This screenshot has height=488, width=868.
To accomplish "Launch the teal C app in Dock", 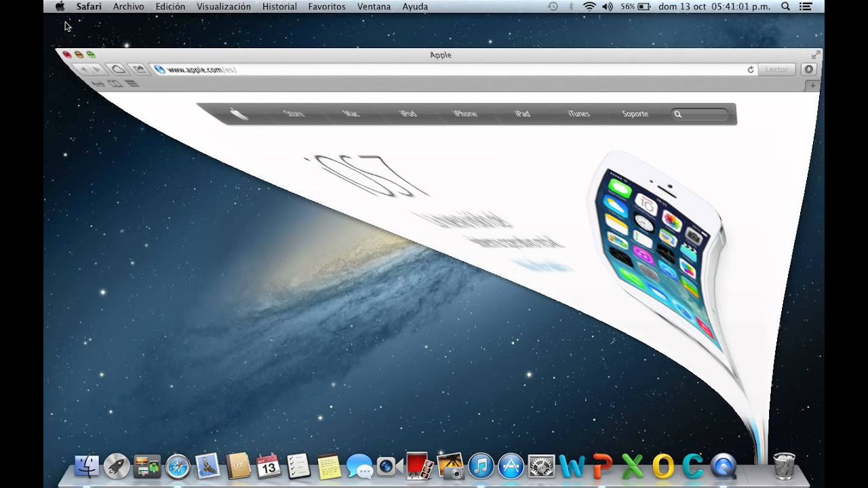I will pyautogui.click(x=692, y=466).
